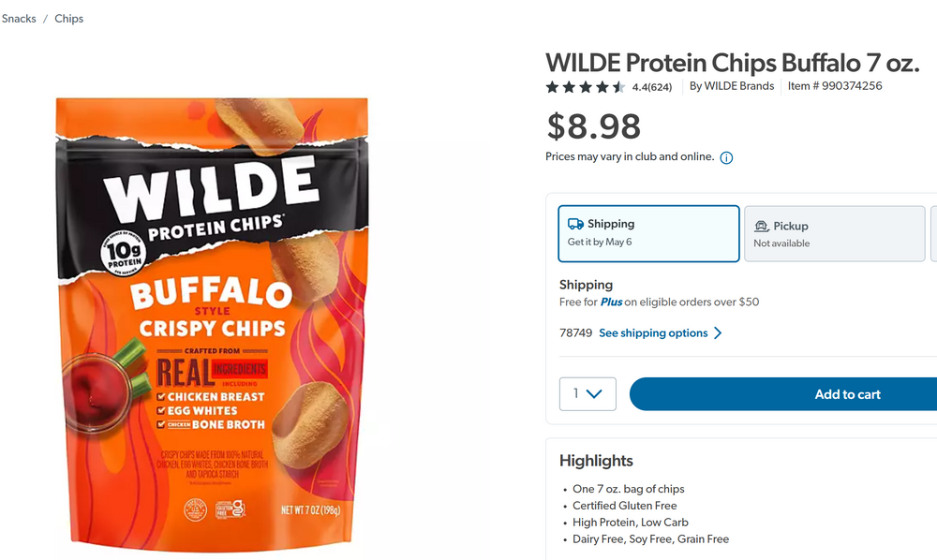
Task: Open the 624 reviews count
Action: pos(652,87)
